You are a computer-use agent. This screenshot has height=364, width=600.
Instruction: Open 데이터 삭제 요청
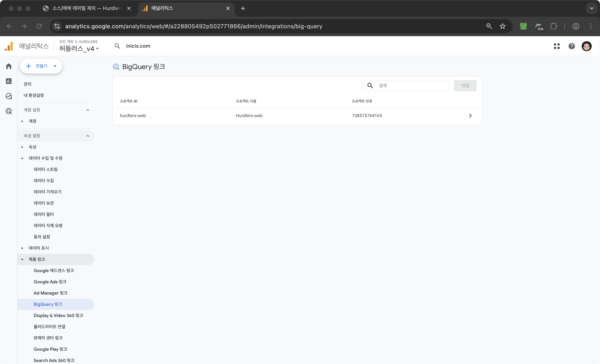[48, 225]
